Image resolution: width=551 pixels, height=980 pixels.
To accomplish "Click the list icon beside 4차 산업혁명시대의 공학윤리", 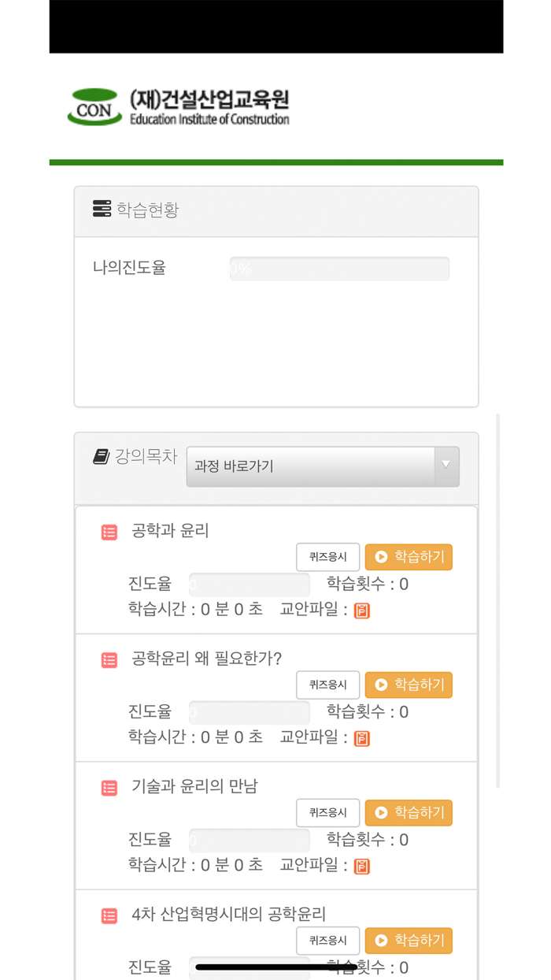I will [109, 915].
